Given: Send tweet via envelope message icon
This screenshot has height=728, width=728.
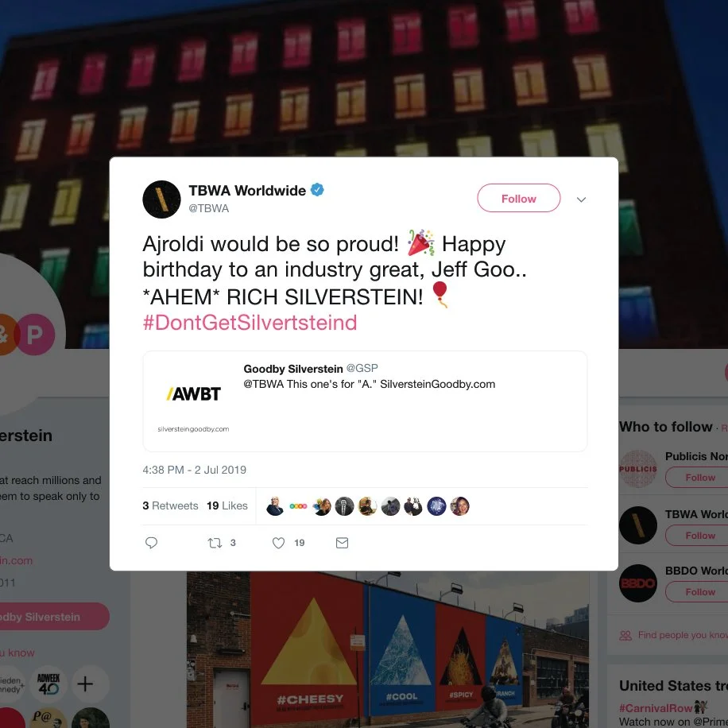Looking at the screenshot, I should click(x=342, y=543).
